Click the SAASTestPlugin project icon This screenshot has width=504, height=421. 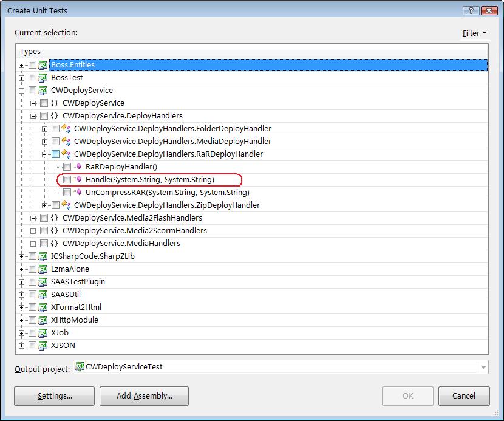[43, 282]
